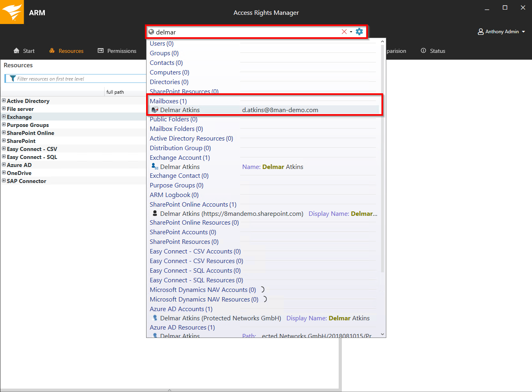The width and height of the screenshot is (532, 392).
Task: Click the SolarWinds ARM logo
Action: [12, 12]
